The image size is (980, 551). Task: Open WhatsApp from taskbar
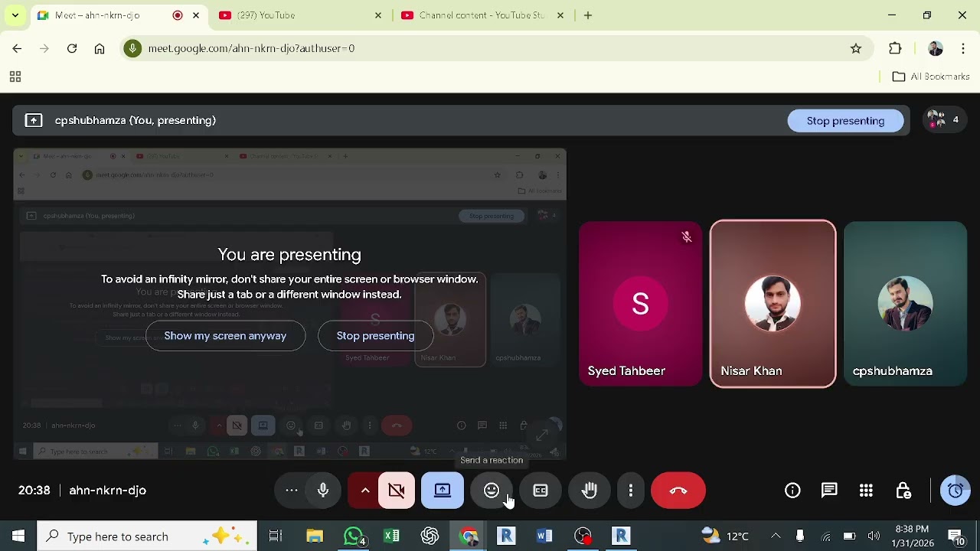tap(354, 536)
